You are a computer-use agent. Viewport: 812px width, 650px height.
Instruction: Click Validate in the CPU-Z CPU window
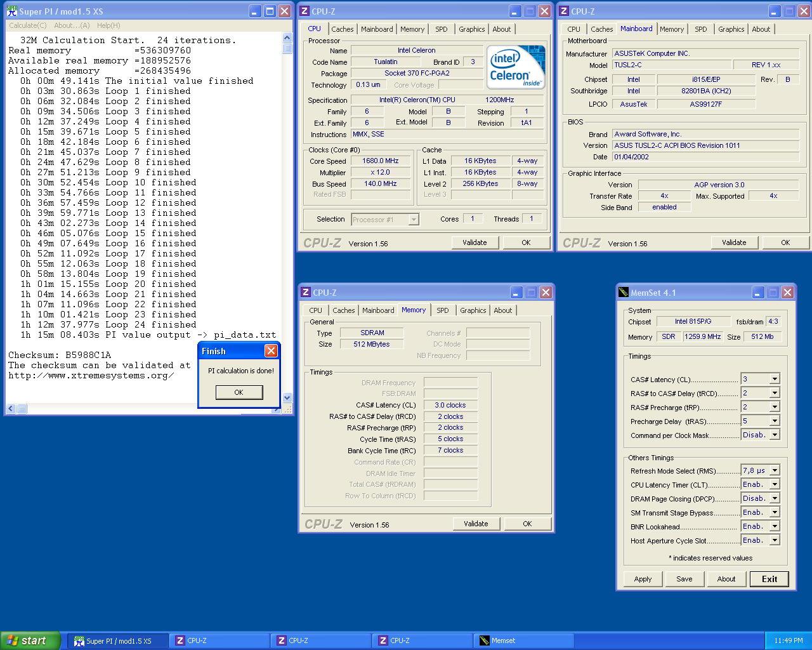pos(475,242)
